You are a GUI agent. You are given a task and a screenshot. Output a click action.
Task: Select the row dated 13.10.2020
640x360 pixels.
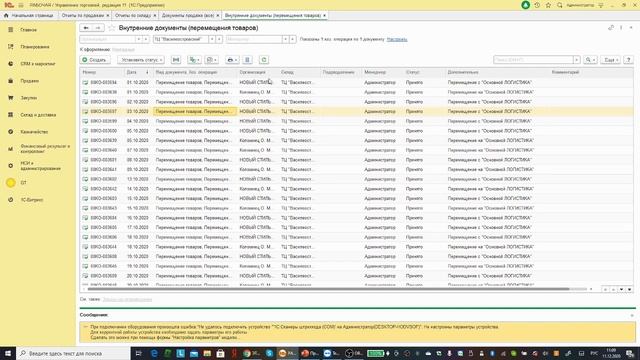pyautogui.click(x=356, y=179)
